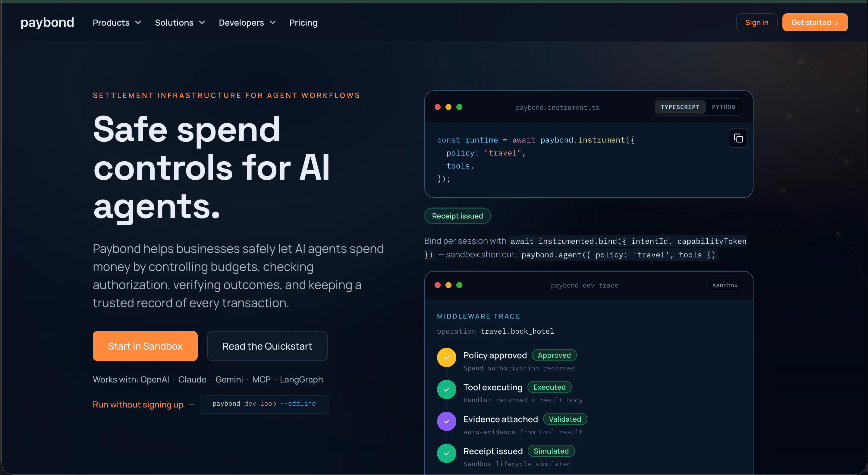This screenshot has height=475, width=868.
Task: Click the Claude label in Works with
Action: [192, 380]
